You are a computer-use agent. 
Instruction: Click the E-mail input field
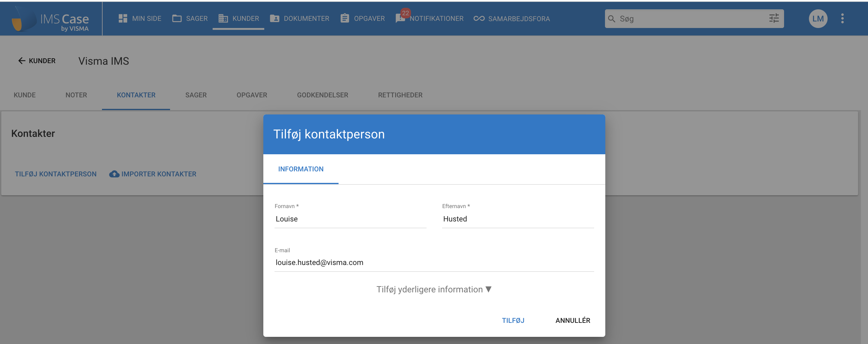434,263
